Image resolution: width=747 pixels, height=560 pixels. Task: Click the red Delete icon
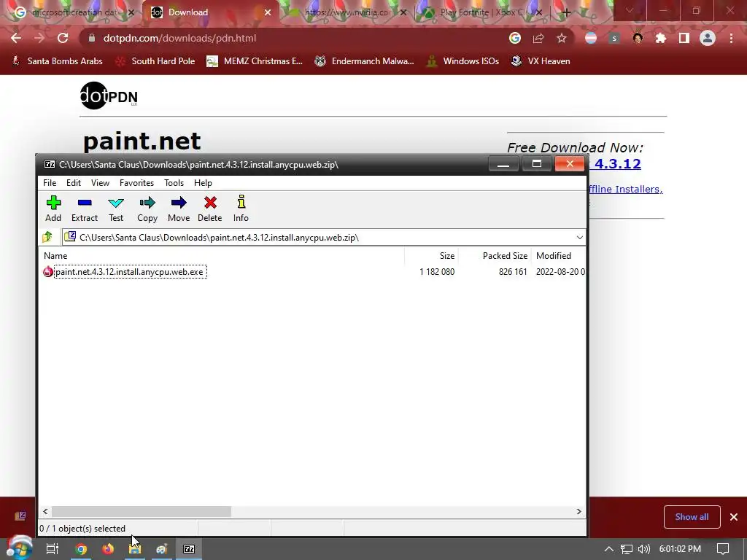click(209, 209)
